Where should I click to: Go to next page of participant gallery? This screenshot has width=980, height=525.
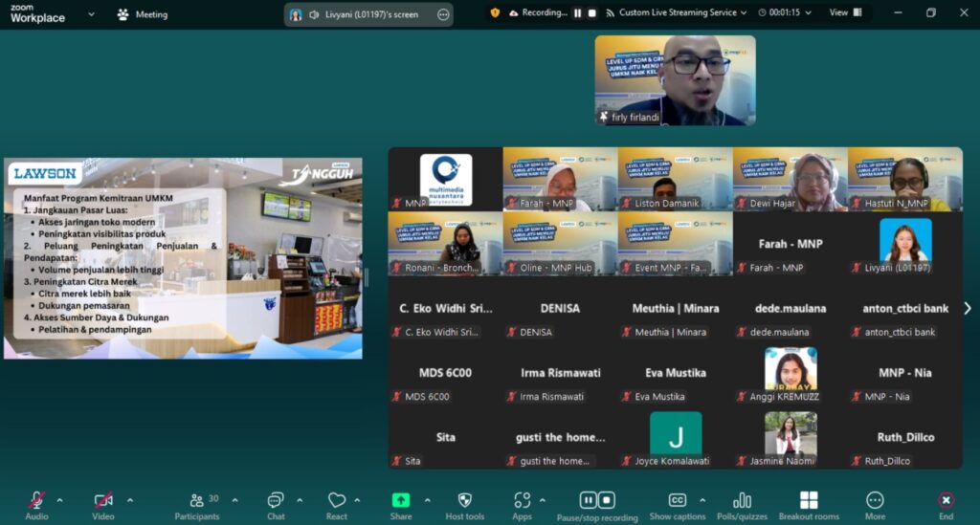967,308
